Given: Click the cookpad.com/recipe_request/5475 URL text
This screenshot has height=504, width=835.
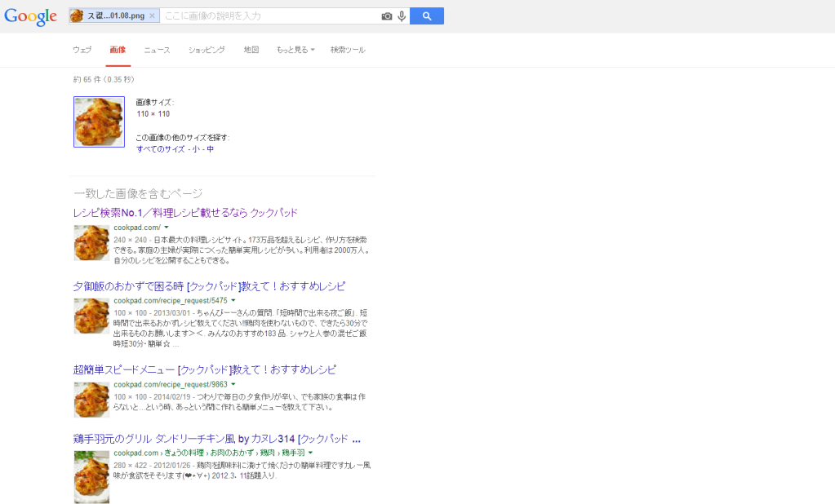Looking at the screenshot, I should (x=171, y=301).
